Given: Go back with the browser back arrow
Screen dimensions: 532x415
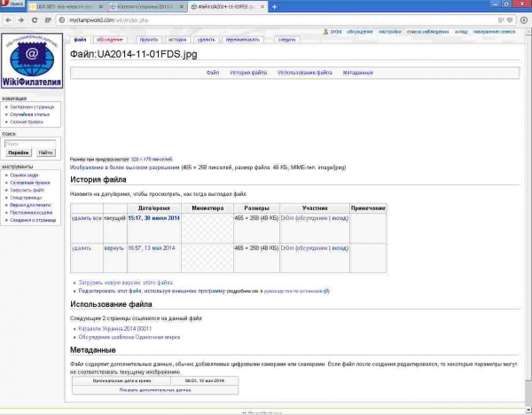Looking at the screenshot, I should tap(9, 20).
